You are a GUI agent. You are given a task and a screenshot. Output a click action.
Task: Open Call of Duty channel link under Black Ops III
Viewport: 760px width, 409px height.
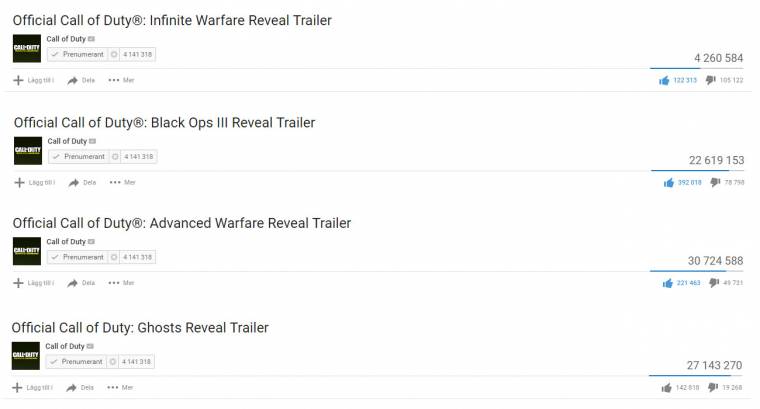pos(67,141)
